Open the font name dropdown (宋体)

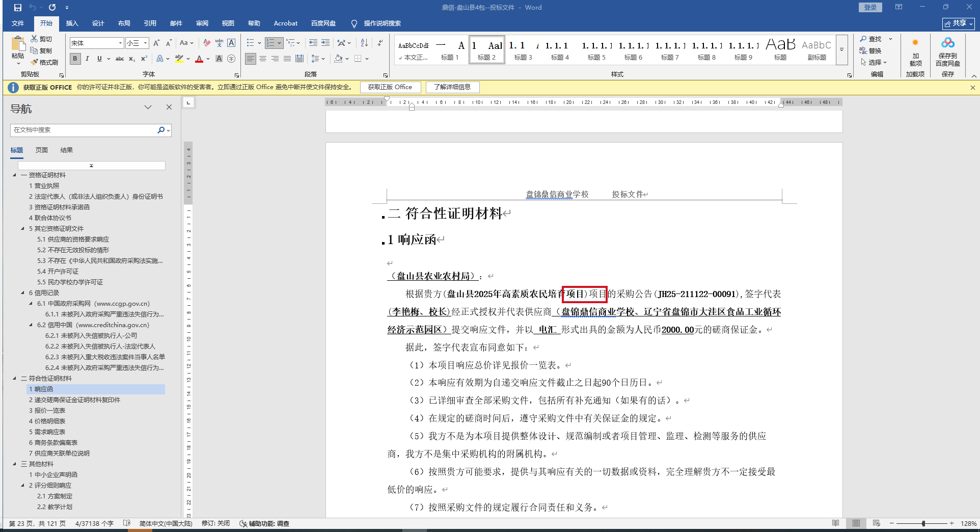click(x=120, y=43)
